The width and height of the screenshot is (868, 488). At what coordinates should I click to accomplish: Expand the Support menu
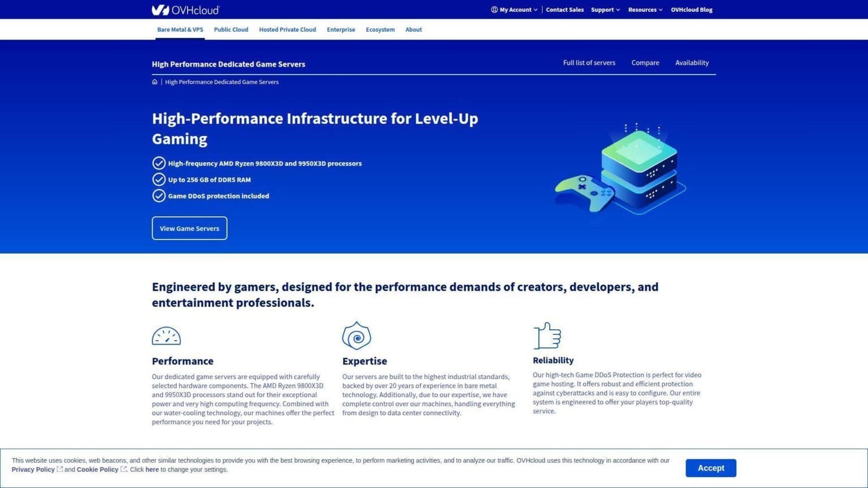605,10
